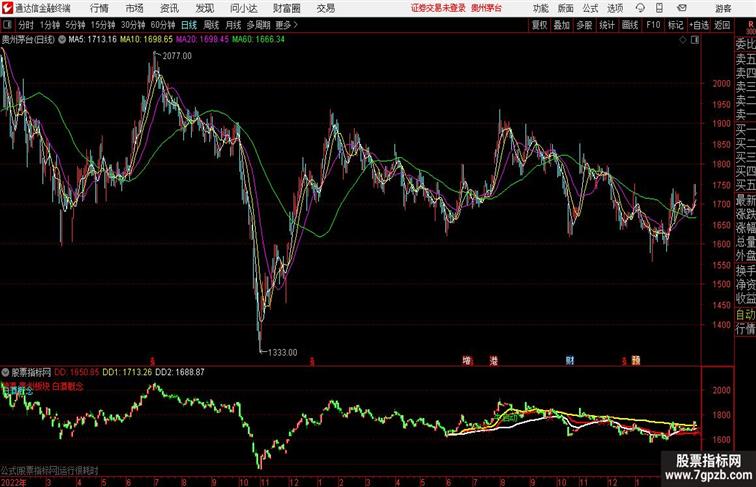This screenshot has height=487, width=756.
Task: Click the 2022年 date axis label
Action: click(x=14, y=482)
